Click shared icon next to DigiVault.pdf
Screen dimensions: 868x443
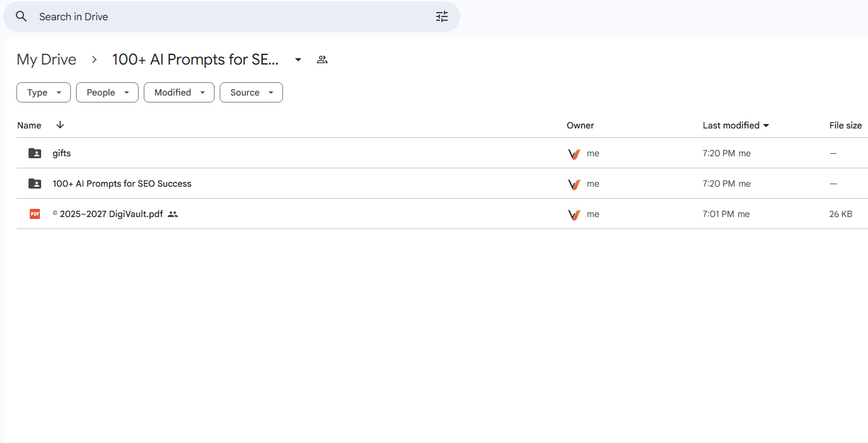click(173, 214)
